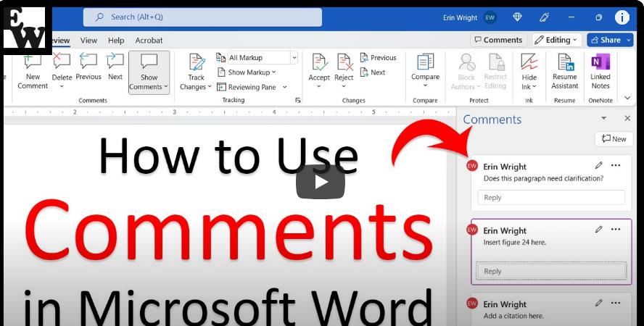Click the Reject change icon
Image resolution: width=644 pixels, height=326 pixels.
[344, 62]
